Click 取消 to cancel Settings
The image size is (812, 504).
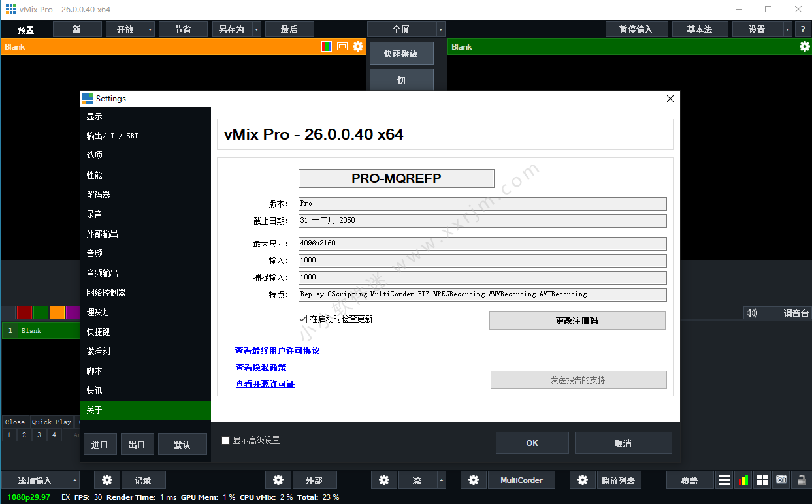(623, 443)
